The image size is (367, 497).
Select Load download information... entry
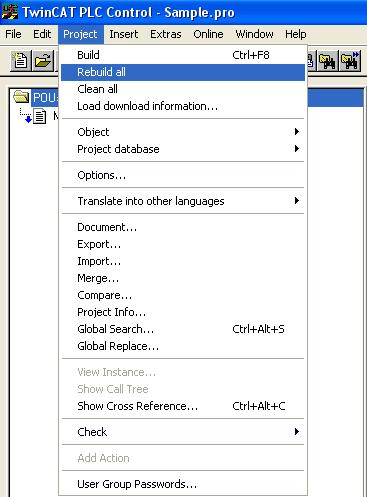coord(183,106)
